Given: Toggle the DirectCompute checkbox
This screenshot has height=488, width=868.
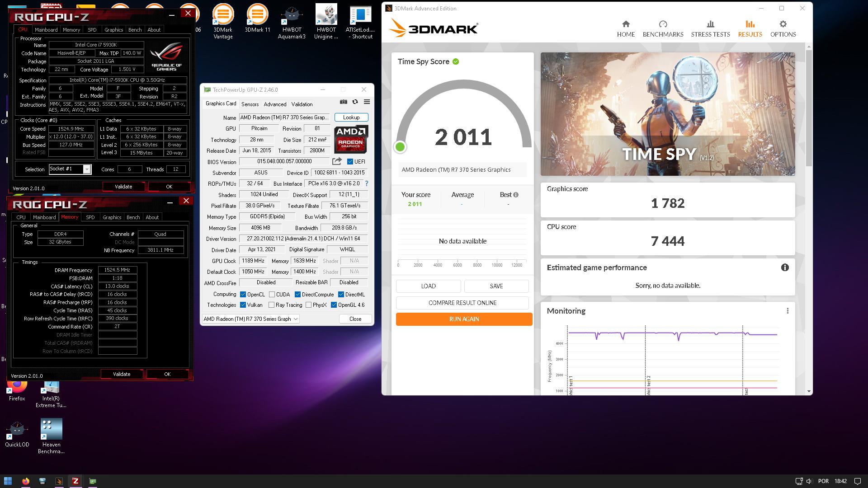Looking at the screenshot, I should coord(297,294).
